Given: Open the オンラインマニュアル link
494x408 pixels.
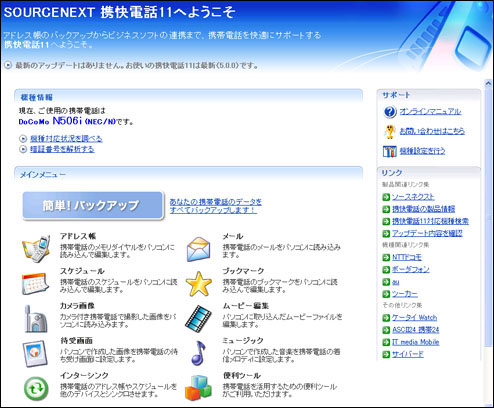Looking at the screenshot, I should pyautogui.click(x=430, y=111).
